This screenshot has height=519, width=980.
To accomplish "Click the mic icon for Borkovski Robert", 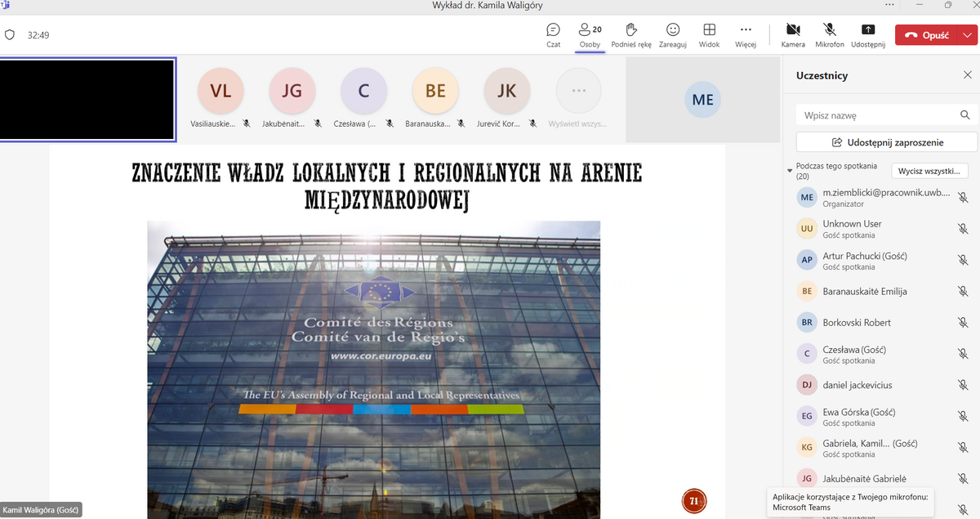I will (963, 322).
